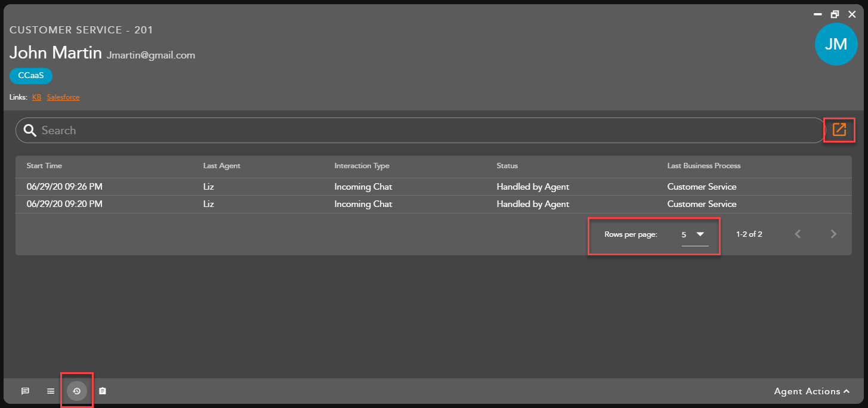This screenshot has height=408, width=868.
Task: Open the clipboard notes icon
Action: point(103,391)
